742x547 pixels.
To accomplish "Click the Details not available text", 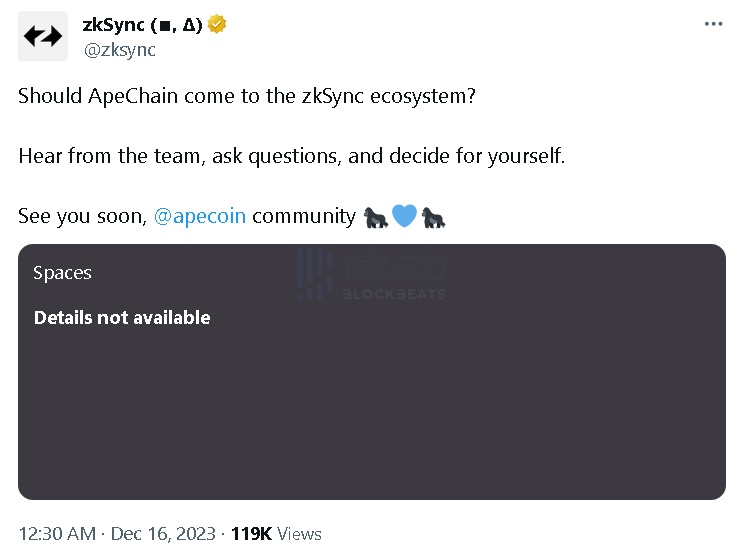I will coord(122,318).
